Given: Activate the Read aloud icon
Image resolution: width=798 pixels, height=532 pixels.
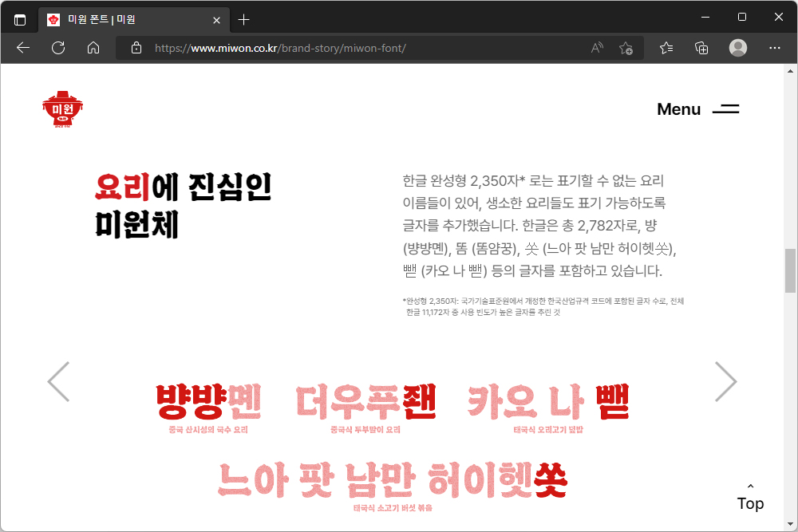Looking at the screenshot, I should (597, 48).
